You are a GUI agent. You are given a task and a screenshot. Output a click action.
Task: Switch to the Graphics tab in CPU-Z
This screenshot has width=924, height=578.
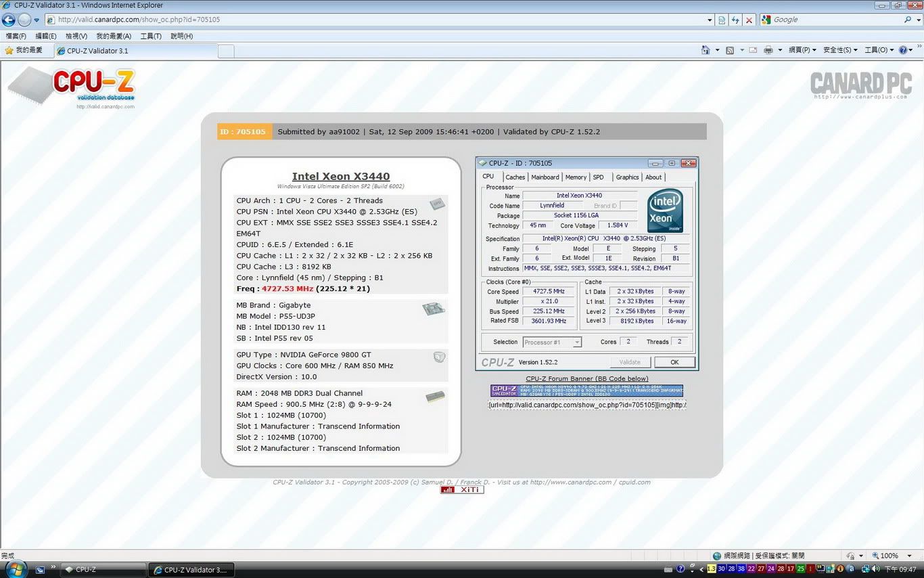[x=627, y=177]
